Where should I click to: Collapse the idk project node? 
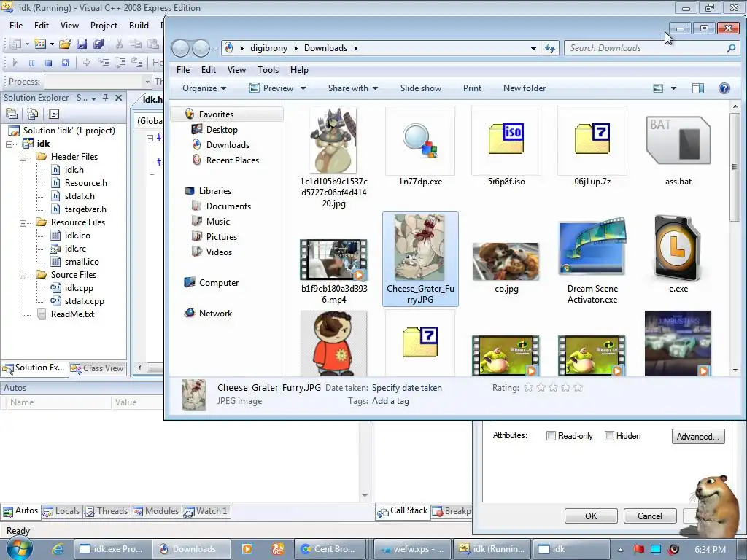click(9, 144)
